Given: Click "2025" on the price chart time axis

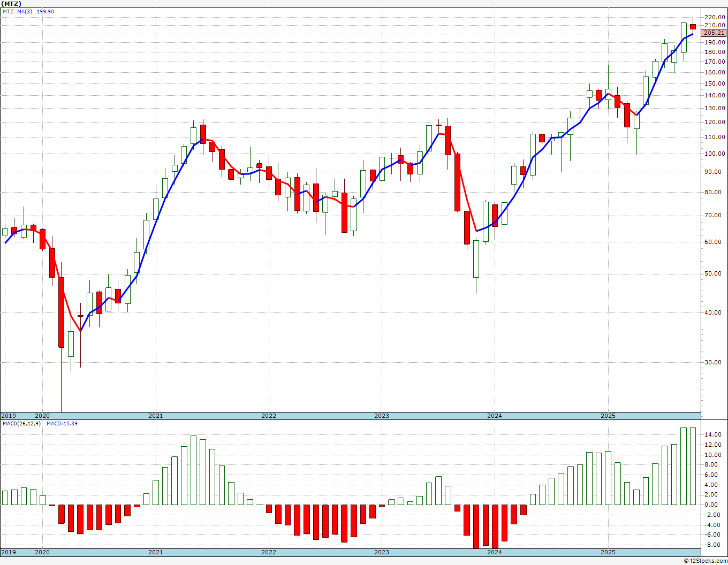Looking at the screenshot, I should click(x=608, y=416).
